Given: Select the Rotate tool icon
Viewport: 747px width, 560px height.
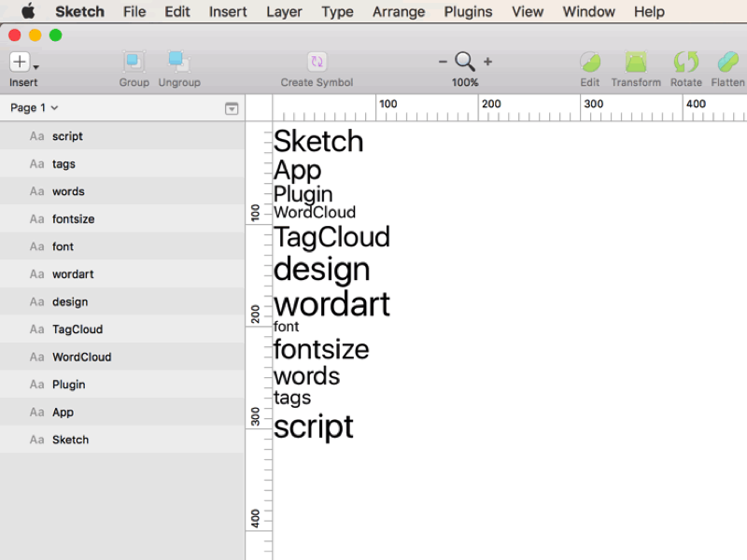Looking at the screenshot, I should point(686,62).
